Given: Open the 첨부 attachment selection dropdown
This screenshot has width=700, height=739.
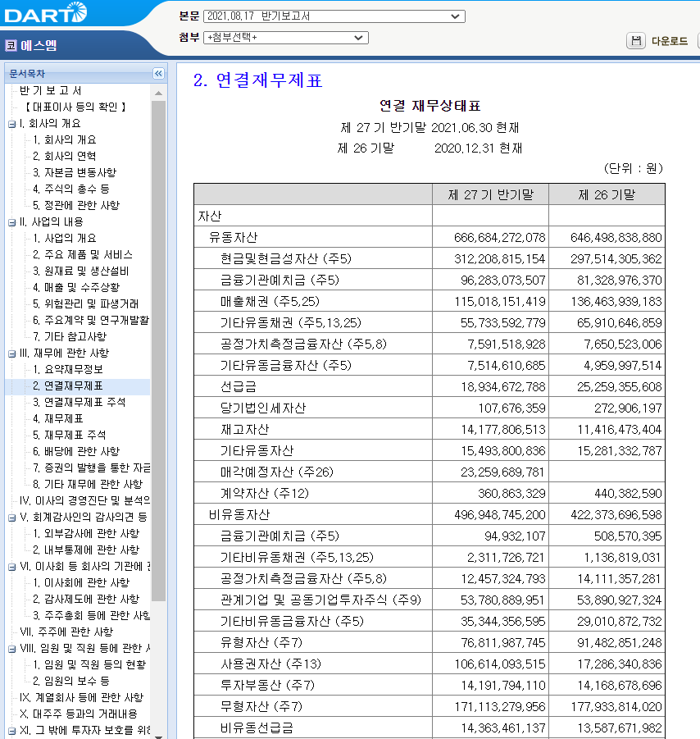Looking at the screenshot, I should coord(285,38).
